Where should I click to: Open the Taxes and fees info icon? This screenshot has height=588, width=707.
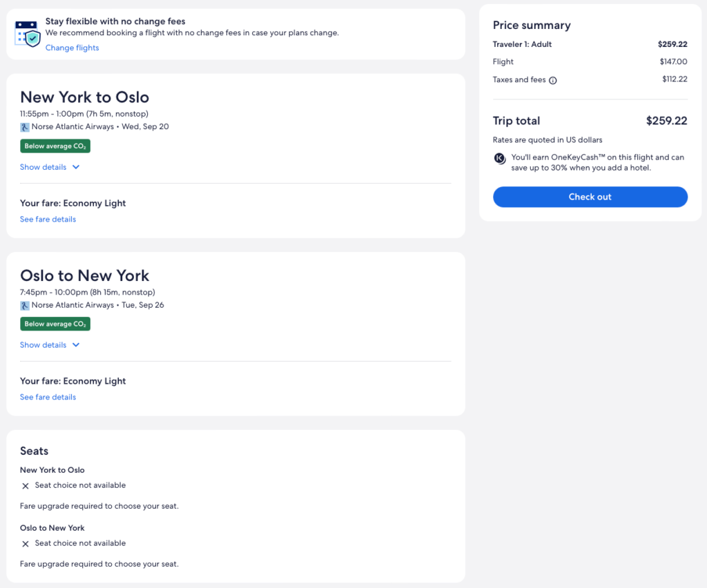point(553,80)
